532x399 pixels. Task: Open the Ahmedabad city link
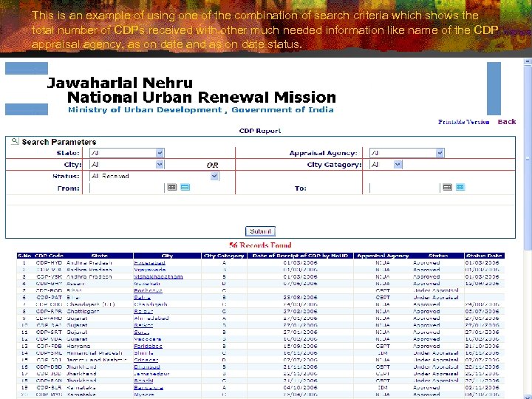pos(151,318)
